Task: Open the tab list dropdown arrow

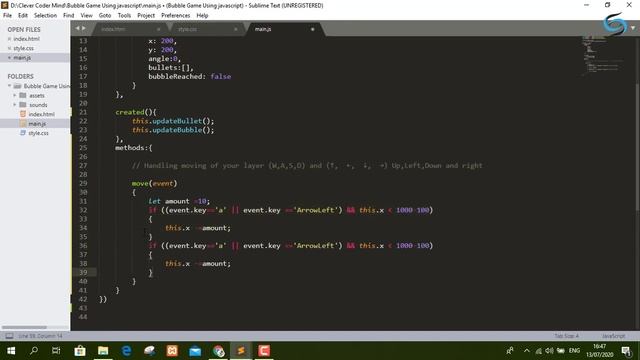Action: point(633,28)
